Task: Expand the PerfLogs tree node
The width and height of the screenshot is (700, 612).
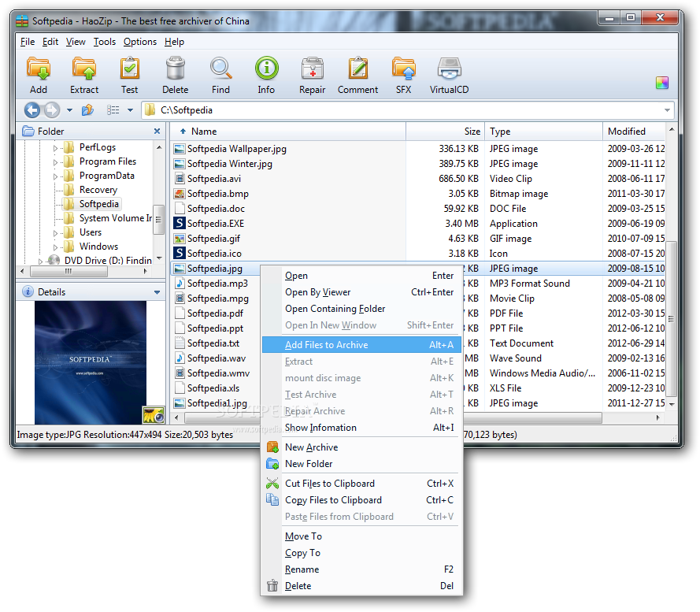Action: pos(55,147)
